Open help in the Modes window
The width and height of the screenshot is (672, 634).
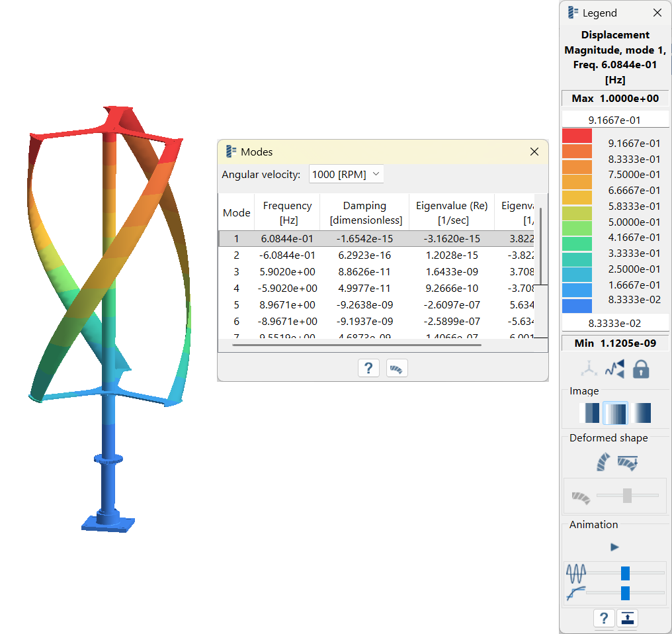click(368, 368)
